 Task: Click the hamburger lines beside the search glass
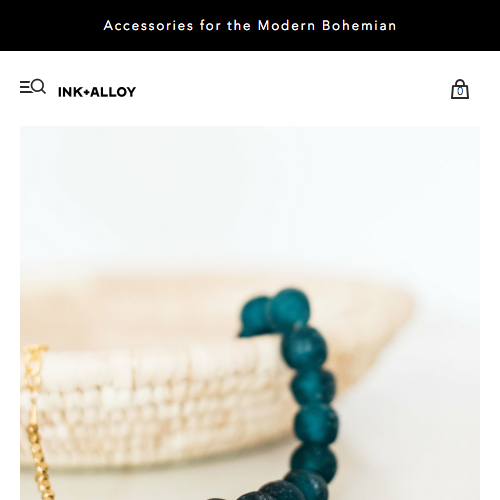pos(26,87)
